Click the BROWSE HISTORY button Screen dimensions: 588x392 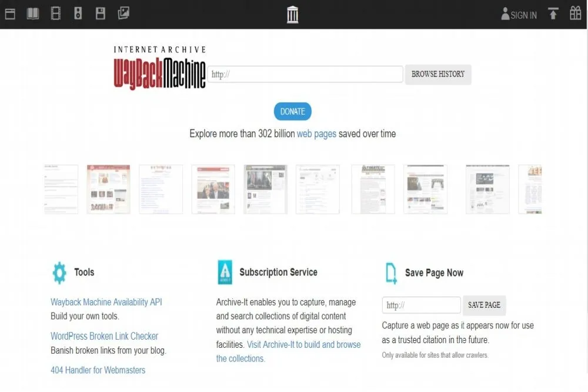click(438, 74)
